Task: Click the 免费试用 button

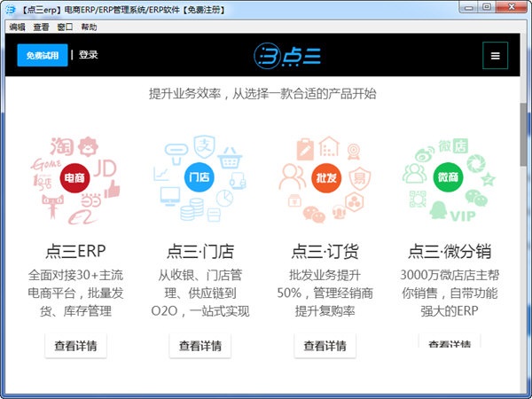Action: coord(43,55)
